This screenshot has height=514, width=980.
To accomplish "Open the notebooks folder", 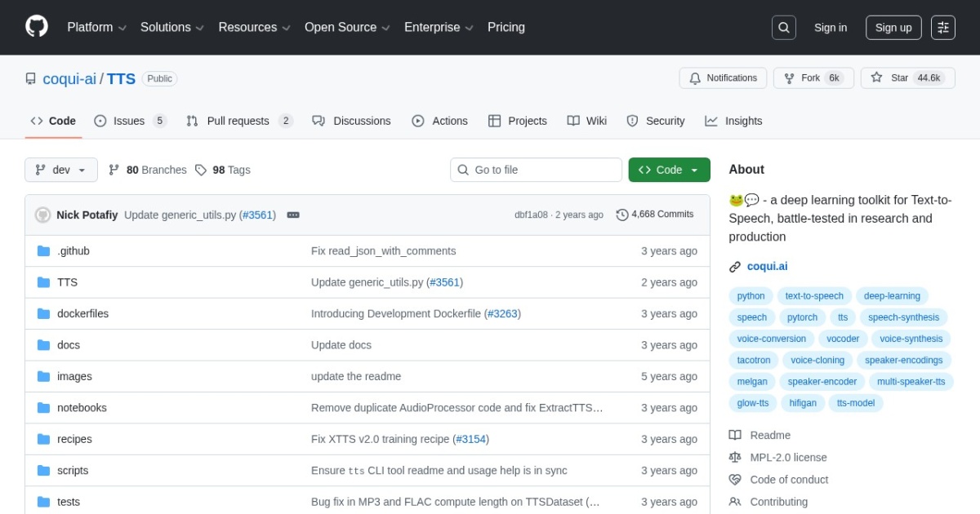I will (82, 408).
